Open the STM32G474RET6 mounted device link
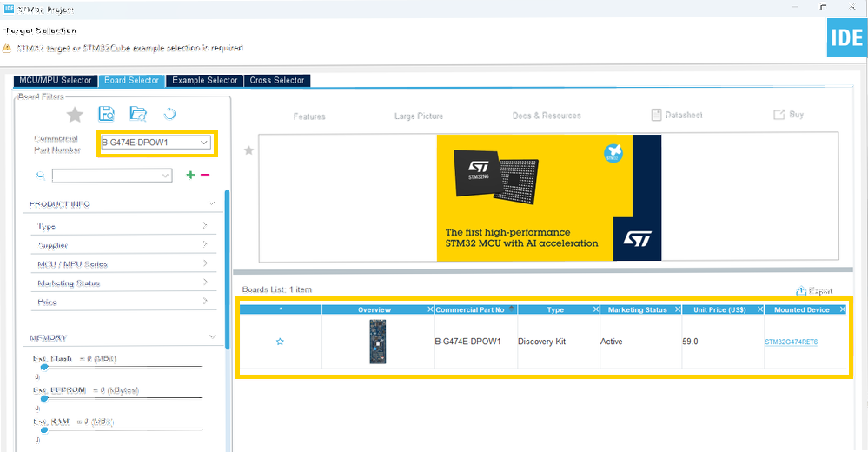This screenshot has width=868, height=452. (791, 342)
